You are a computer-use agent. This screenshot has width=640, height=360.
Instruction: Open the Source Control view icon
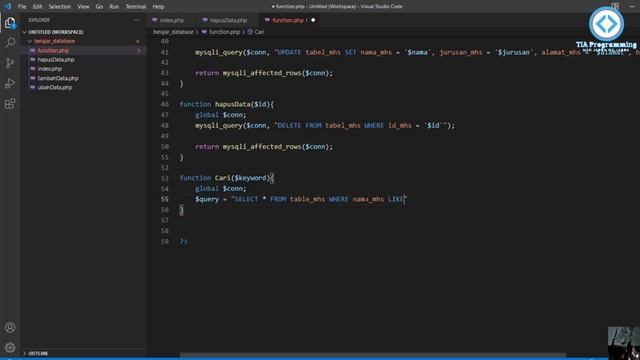click(x=10, y=63)
